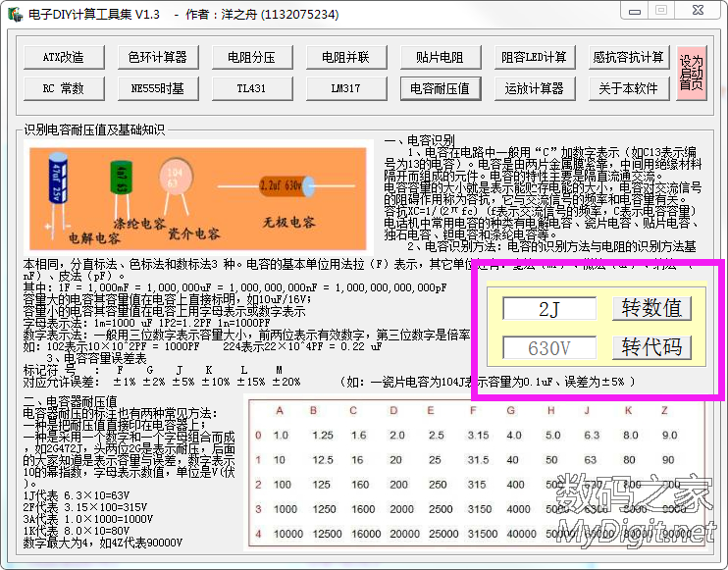The height and width of the screenshot is (570, 728).
Task: Switch to 电阻分压 calculator
Action: click(x=252, y=57)
